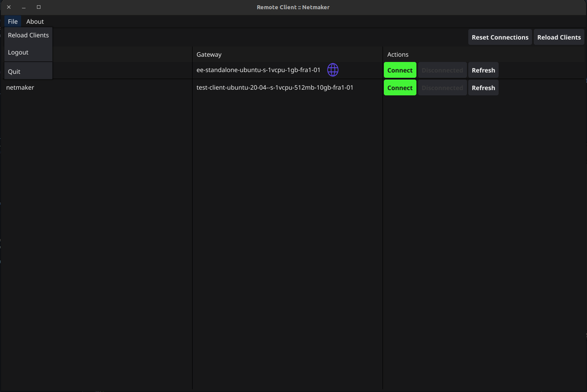Screen dimensions: 587x392
Task: Choose Reload Clients from the File menu
Action: pos(28,35)
